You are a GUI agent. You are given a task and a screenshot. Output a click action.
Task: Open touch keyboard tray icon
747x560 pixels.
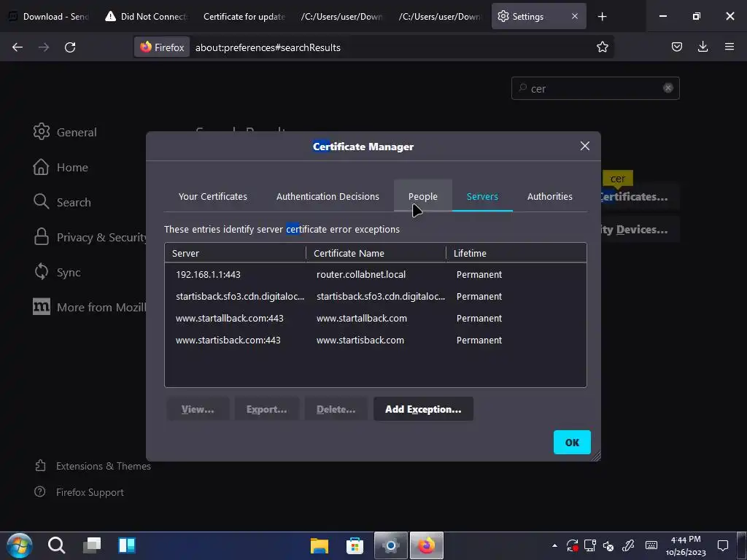point(651,545)
